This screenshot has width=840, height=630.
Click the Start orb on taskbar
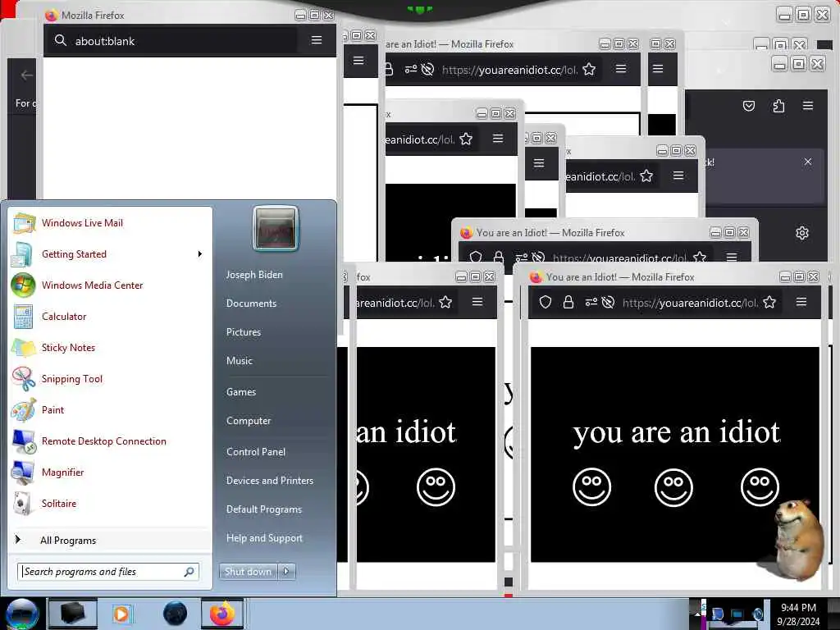click(x=22, y=614)
